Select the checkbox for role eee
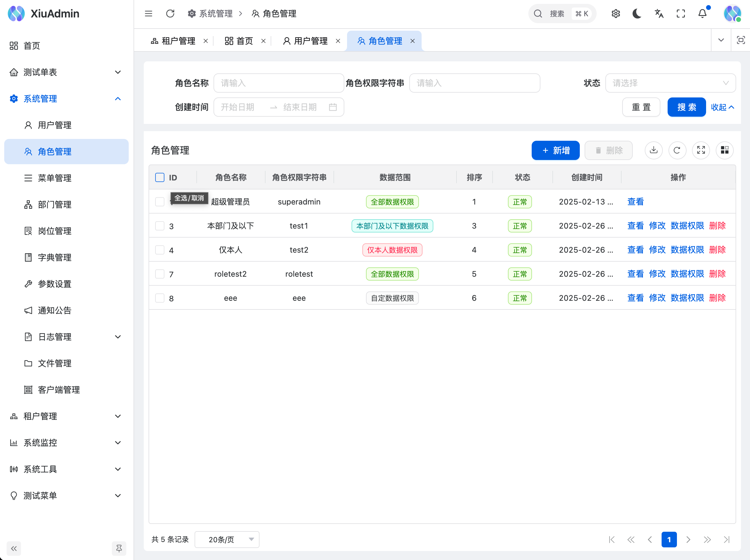Viewport: 750px width, 560px height. [159, 298]
